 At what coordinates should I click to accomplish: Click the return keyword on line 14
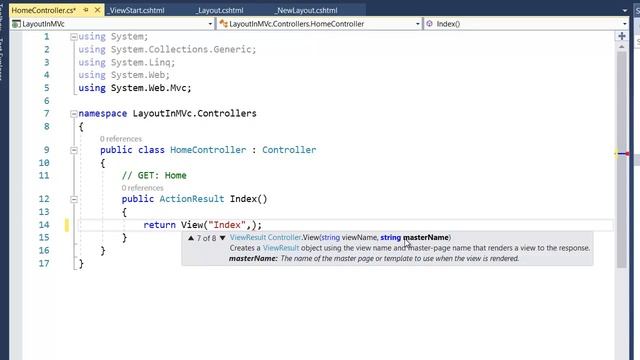point(160,225)
